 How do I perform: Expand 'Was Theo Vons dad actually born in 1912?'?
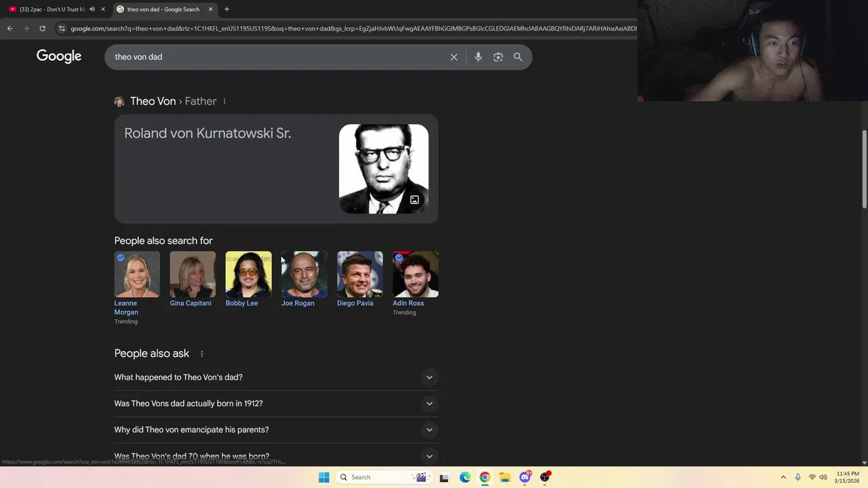point(276,403)
